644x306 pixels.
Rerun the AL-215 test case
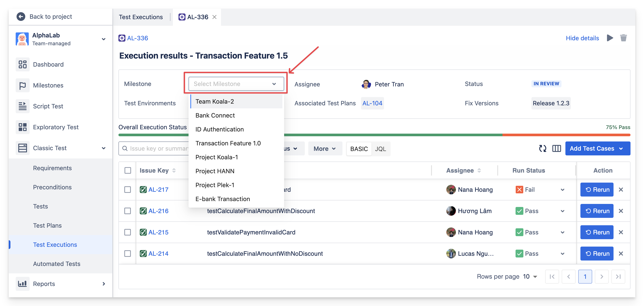click(x=597, y=232)
